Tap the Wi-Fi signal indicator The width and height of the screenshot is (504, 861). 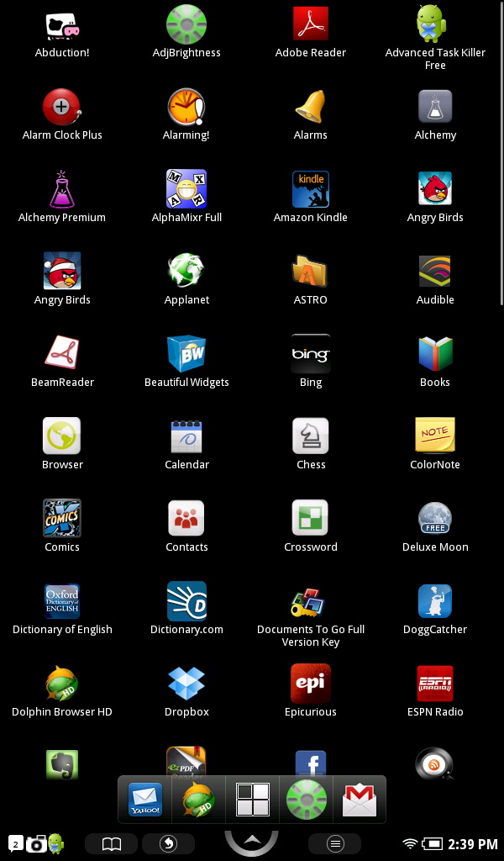click(x=409, y=843)
